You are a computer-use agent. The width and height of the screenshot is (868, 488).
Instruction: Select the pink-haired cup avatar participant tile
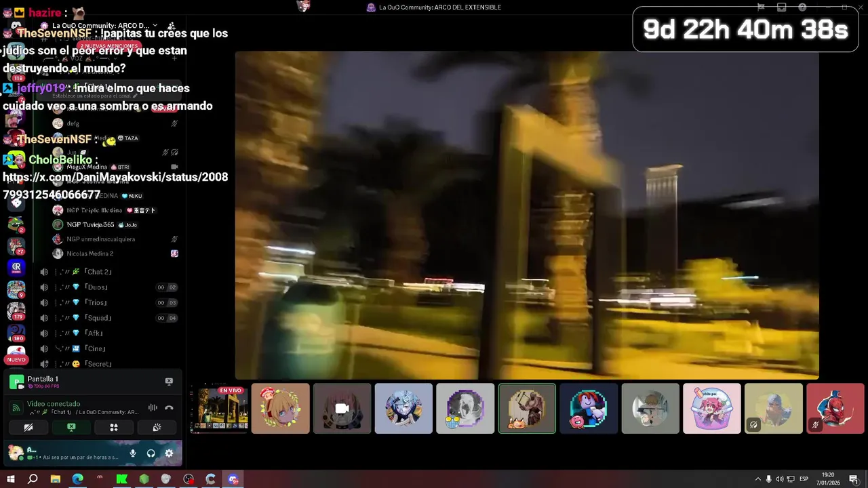tap(712, 409)
